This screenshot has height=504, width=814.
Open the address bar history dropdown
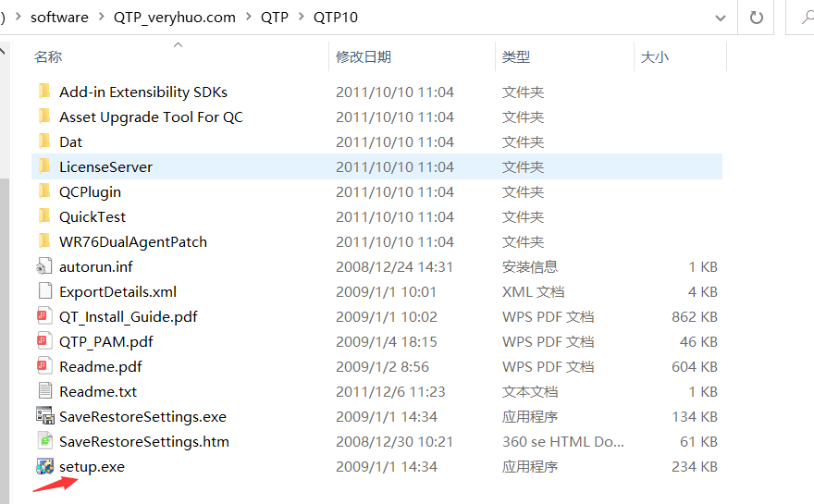pos(720,18)
